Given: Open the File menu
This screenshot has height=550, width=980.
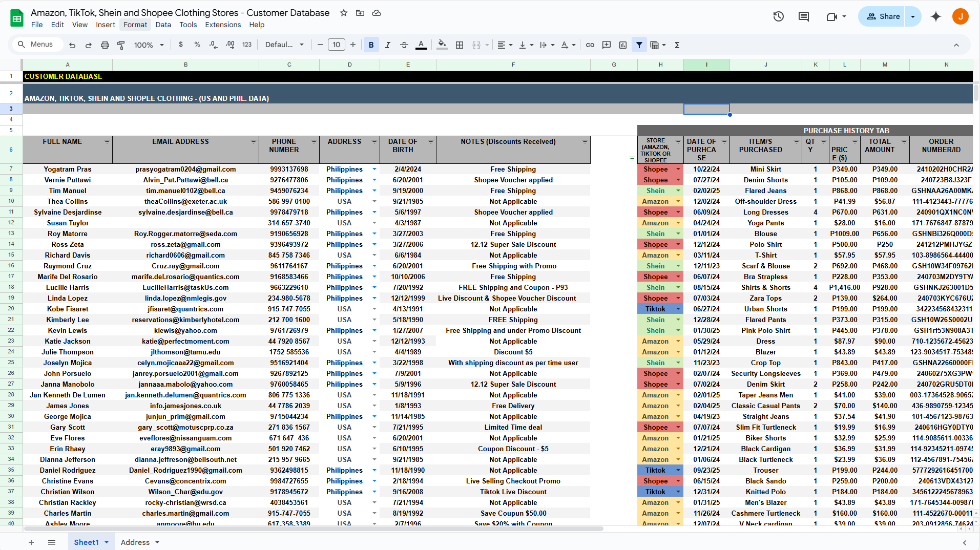Looking at the screenshot, I should click(x=37, y=25).
